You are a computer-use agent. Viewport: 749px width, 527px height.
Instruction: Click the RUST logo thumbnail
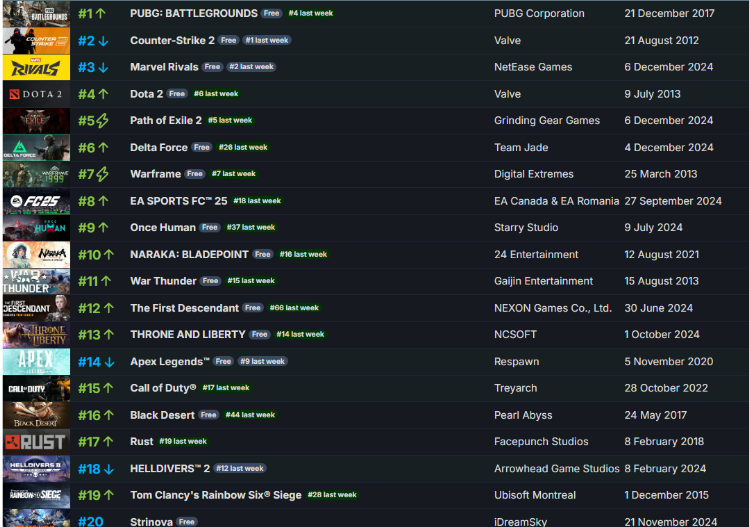pos(36,442)
